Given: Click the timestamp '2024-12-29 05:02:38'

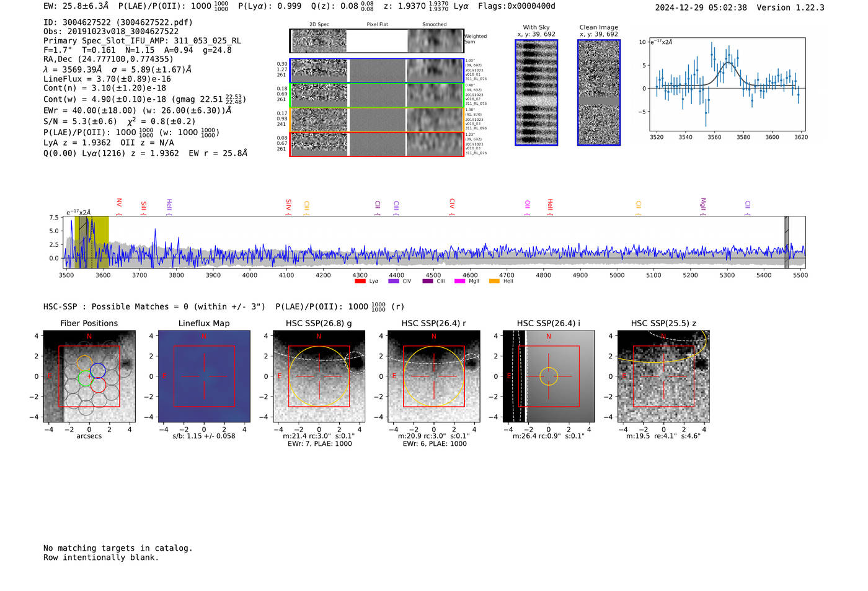Looking at the screenshot, I should pos(701,7).
